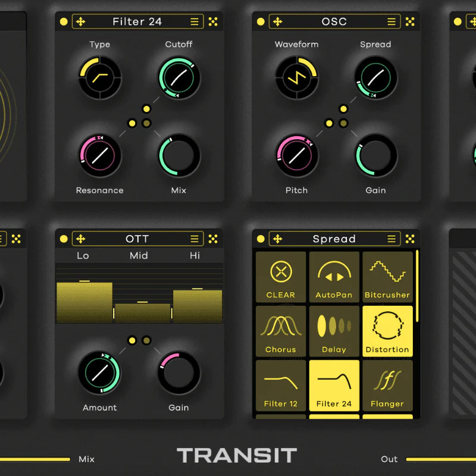Image resolution: width=476 pixels, height=476 pixels.
Task: Click the Mid/Hi crossover handle in OTT
Action: [171, 314]
